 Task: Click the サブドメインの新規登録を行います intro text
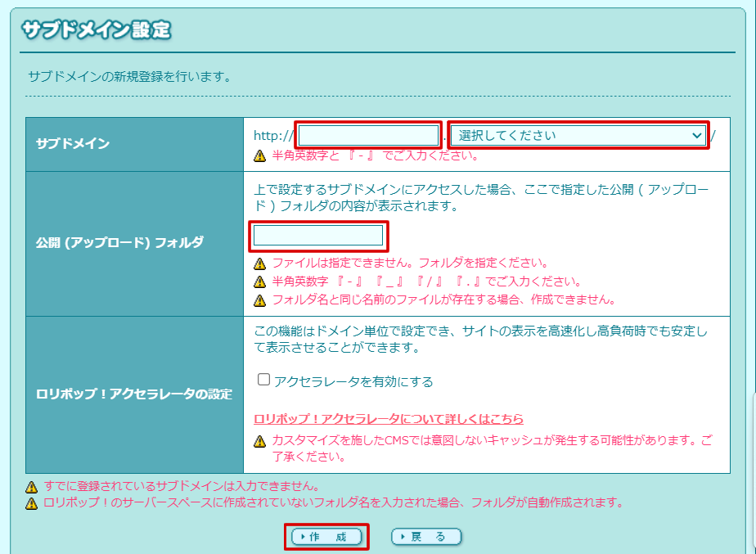click(128, 78)
